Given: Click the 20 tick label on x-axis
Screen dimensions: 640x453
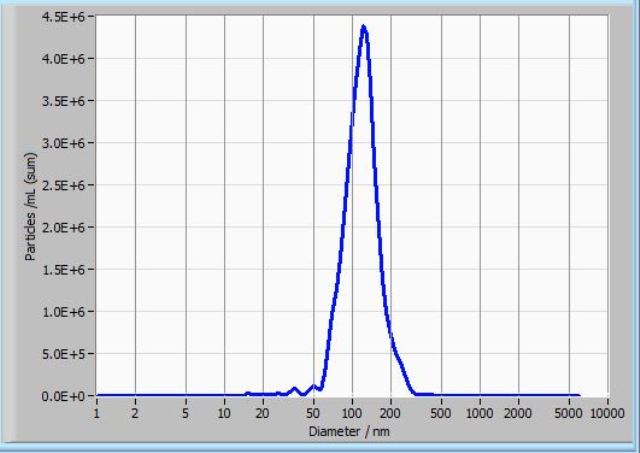Looking at the screenshot, I should coord(262,412).
